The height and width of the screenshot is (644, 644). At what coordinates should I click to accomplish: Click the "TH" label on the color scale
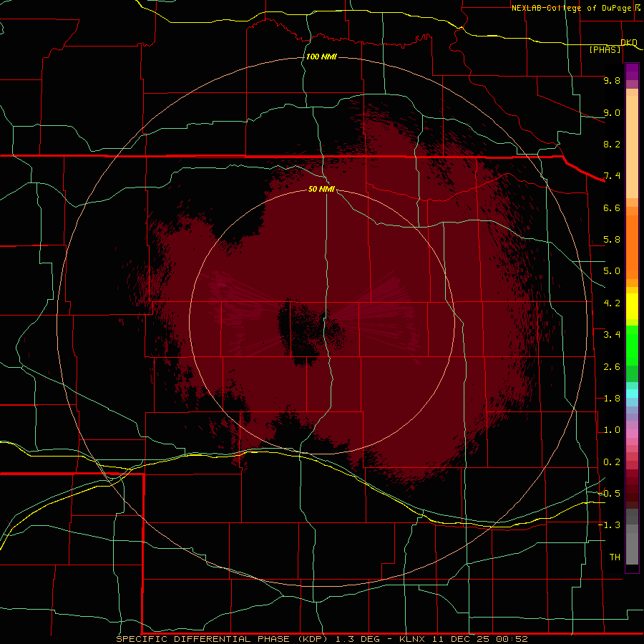(615, 557)
